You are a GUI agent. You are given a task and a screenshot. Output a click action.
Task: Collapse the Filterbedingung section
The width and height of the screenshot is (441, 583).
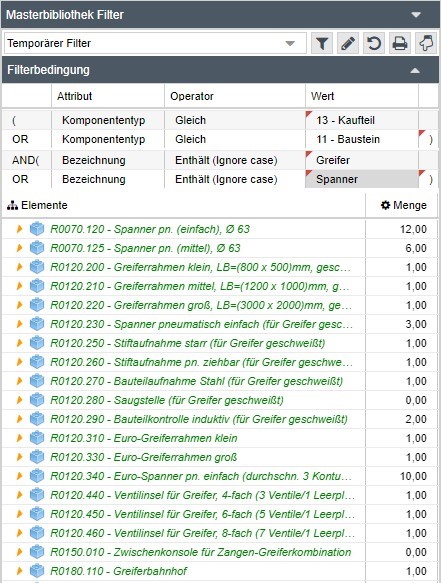415,70
